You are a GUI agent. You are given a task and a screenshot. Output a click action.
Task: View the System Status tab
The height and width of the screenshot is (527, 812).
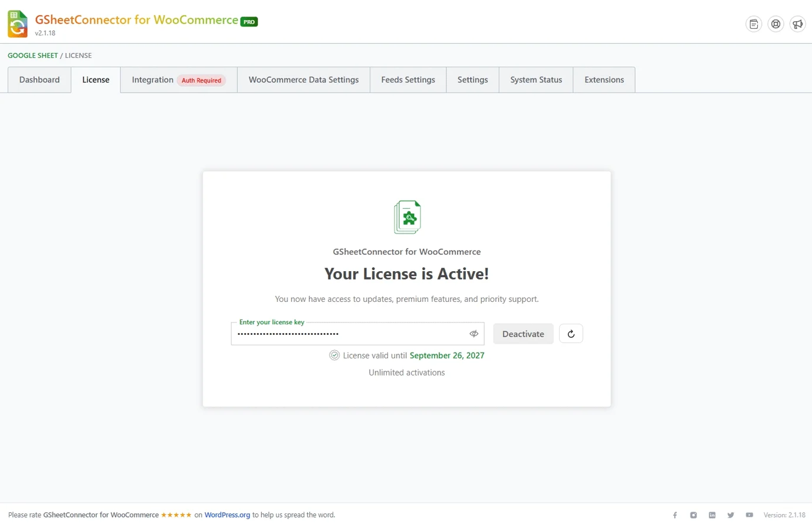coord(536,80)
